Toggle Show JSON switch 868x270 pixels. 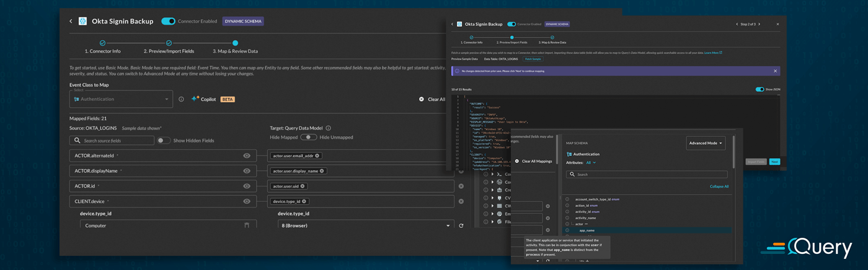[x=759, y=89]
